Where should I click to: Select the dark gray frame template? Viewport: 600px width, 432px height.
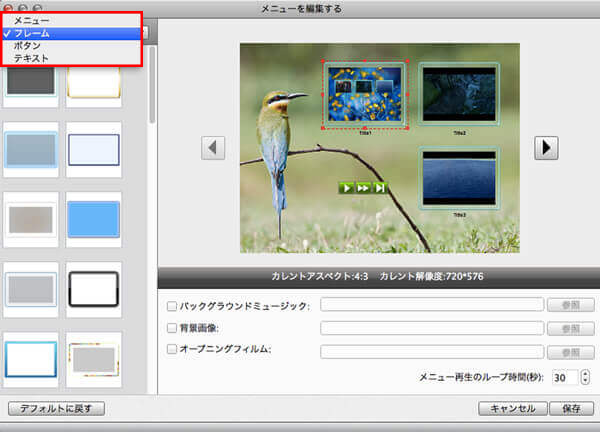click(x=31, y=86)
